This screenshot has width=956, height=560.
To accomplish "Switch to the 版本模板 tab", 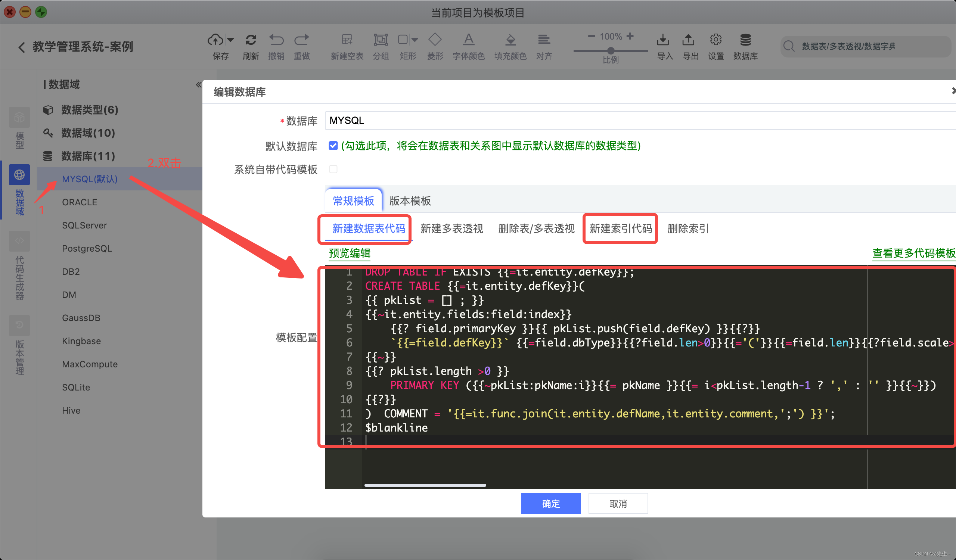I will point(410,200).
